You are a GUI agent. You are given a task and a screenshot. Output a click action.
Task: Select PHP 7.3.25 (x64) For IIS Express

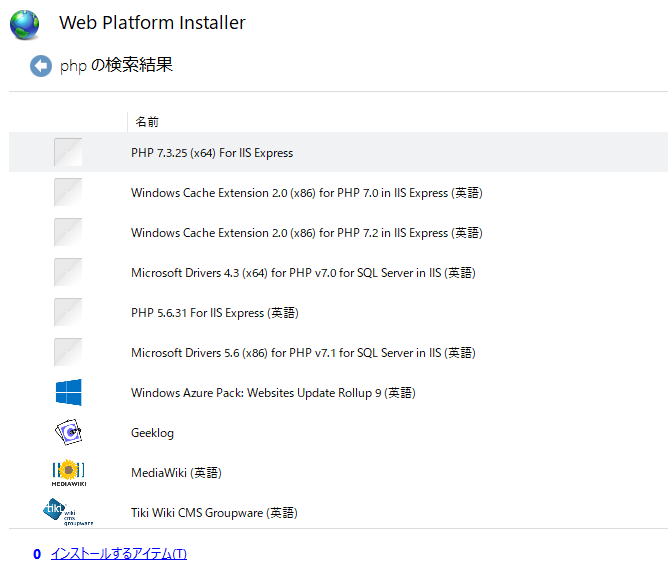tap(212, 153)
